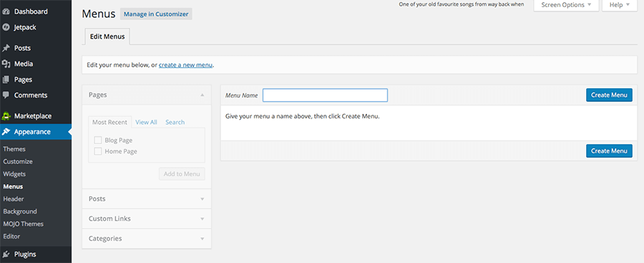The image size is (644, 263).
Task: Go to Customize submenu
Action: [18, 161]
